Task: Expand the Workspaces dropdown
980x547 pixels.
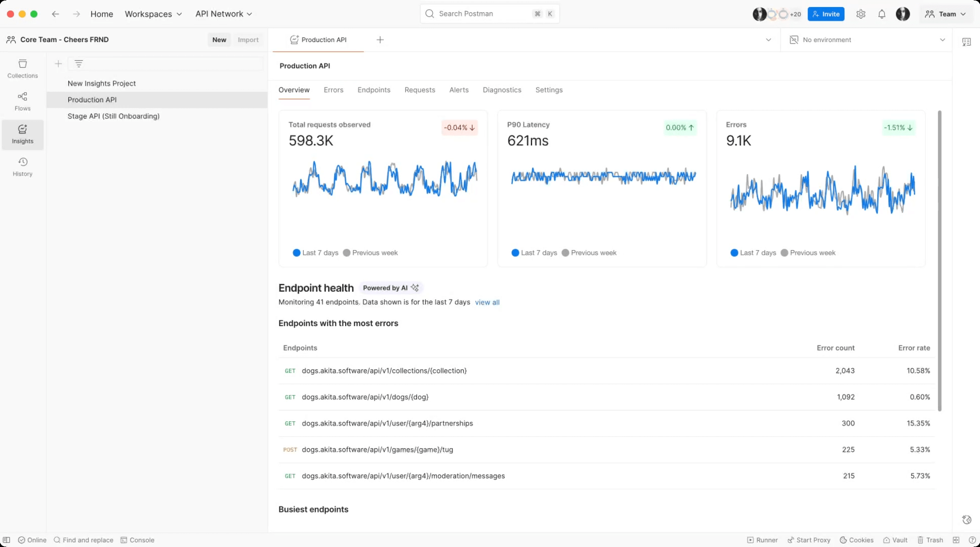Action: click(153, 14)
